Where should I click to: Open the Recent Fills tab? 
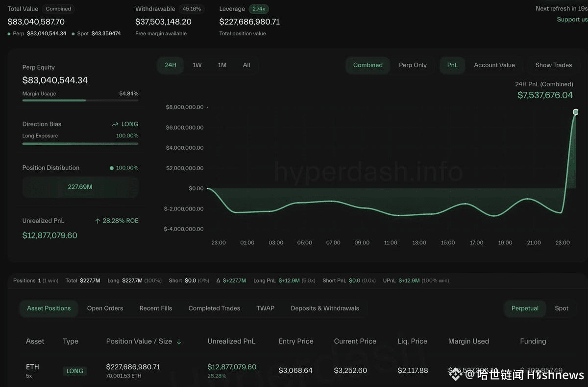[x=156, y=309]
